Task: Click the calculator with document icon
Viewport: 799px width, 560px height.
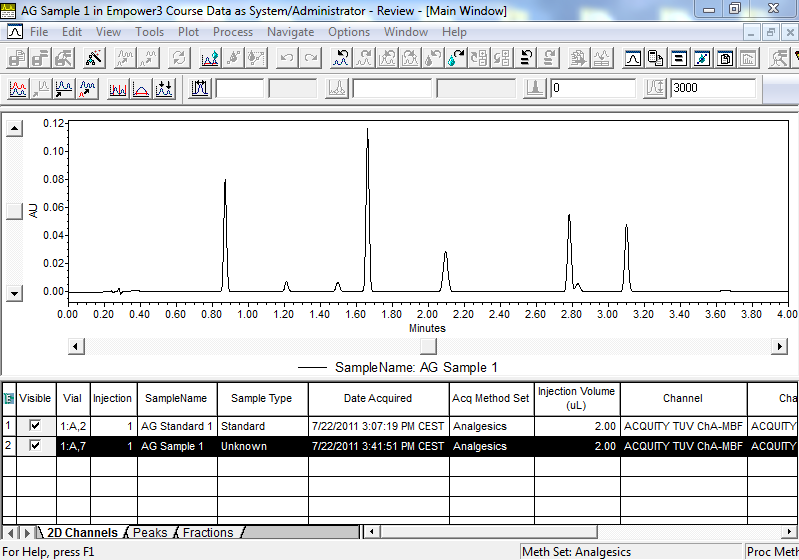Action: point(655,58)
